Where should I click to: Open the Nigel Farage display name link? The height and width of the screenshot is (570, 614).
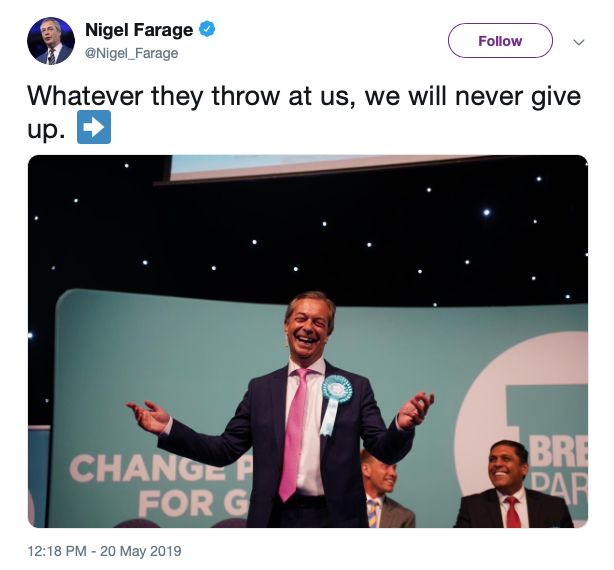(x=139, y=30)
